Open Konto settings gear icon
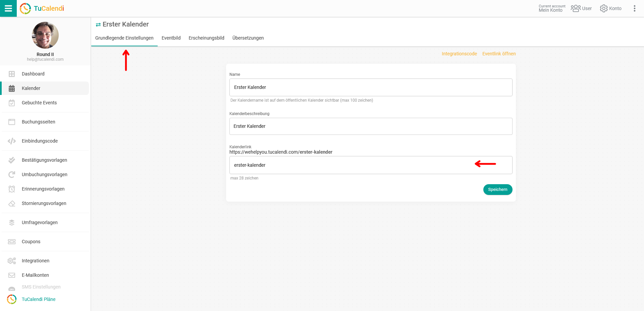Screen dimensions: 644x311 click(x=603, y=8)
